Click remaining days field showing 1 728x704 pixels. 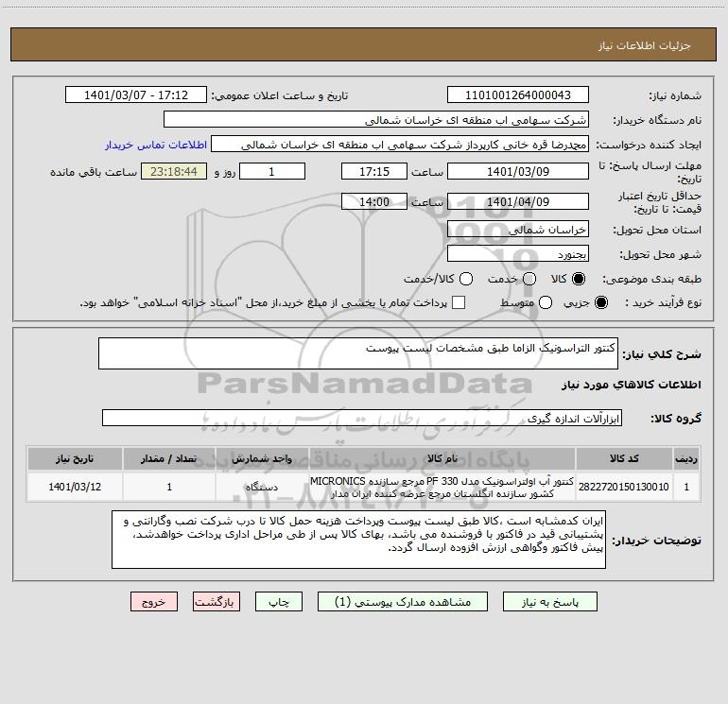[x=272, y=171]
